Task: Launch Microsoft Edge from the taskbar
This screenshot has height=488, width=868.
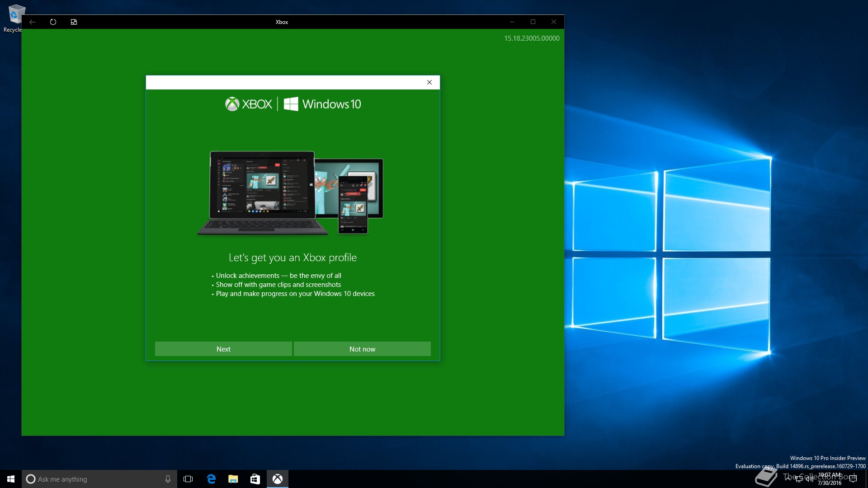Action: [211, 479]
